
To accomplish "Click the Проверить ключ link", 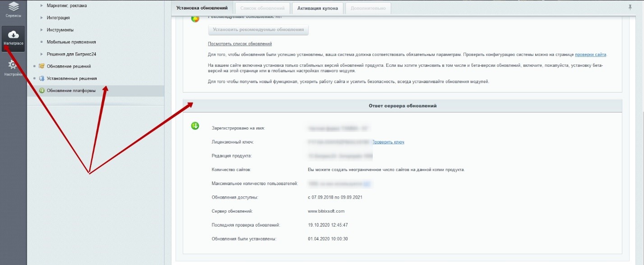I will click(x=388, y=142).
